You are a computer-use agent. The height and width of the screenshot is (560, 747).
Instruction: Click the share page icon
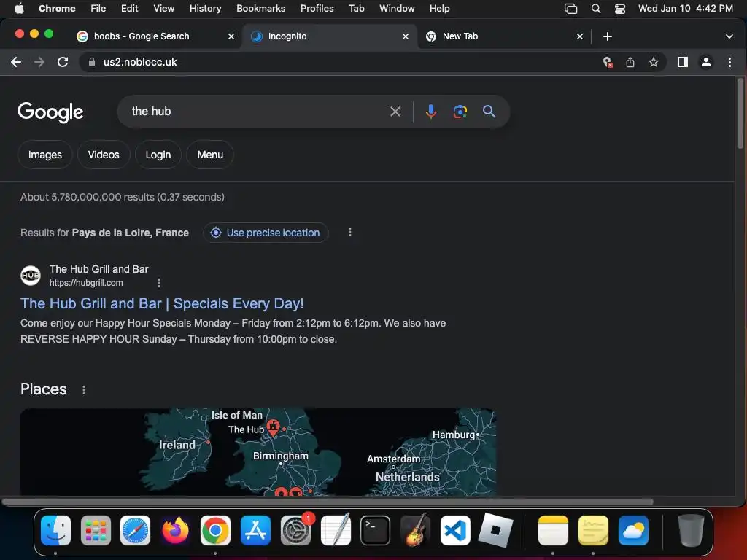coord(630,62)
